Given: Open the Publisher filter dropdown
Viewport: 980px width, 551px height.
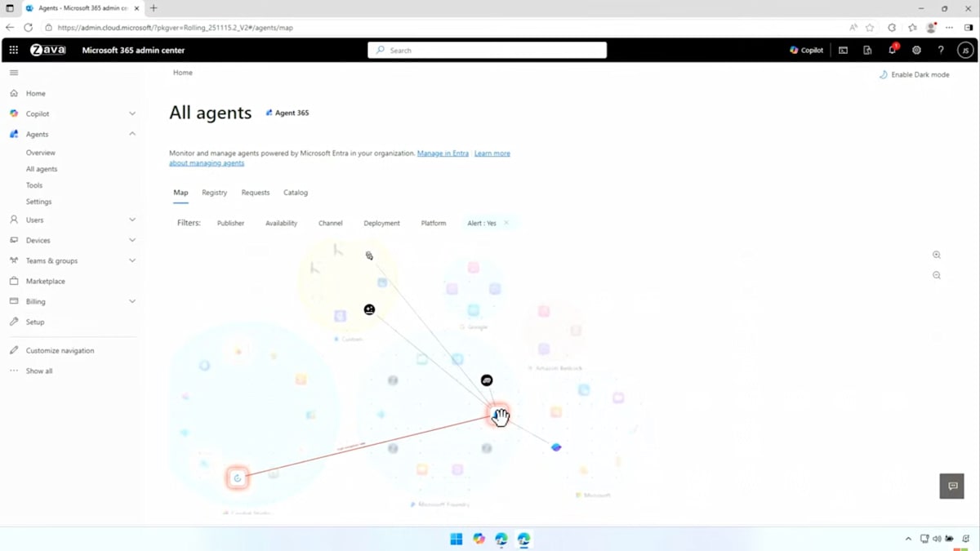Looking at the screenshot, I should click(x=230, y=223).
